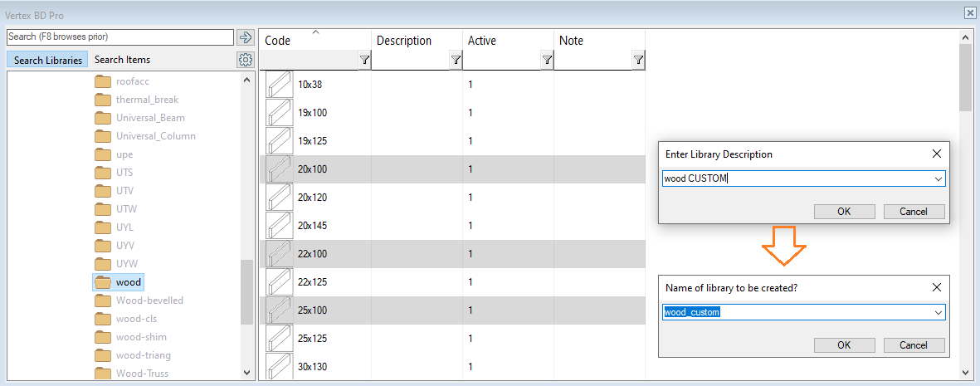This screenshot has height=386, width=980.
Task: Switch to the Search Libraries tab
Action: [48, 60]
